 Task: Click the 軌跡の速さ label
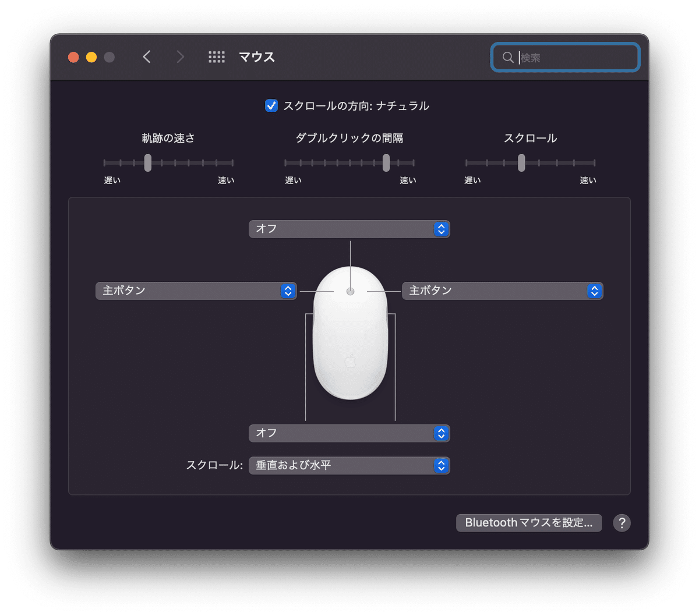pos(168,138)
